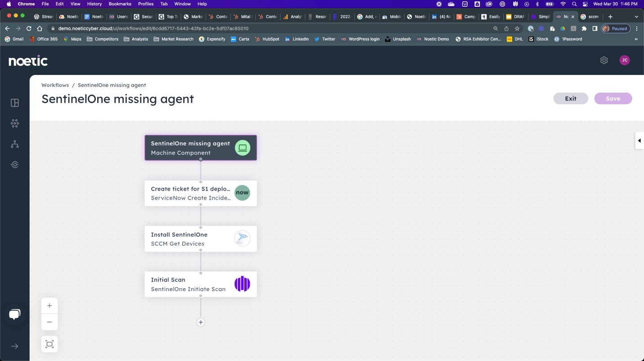Click the Save button

click(x=613, y=98)
